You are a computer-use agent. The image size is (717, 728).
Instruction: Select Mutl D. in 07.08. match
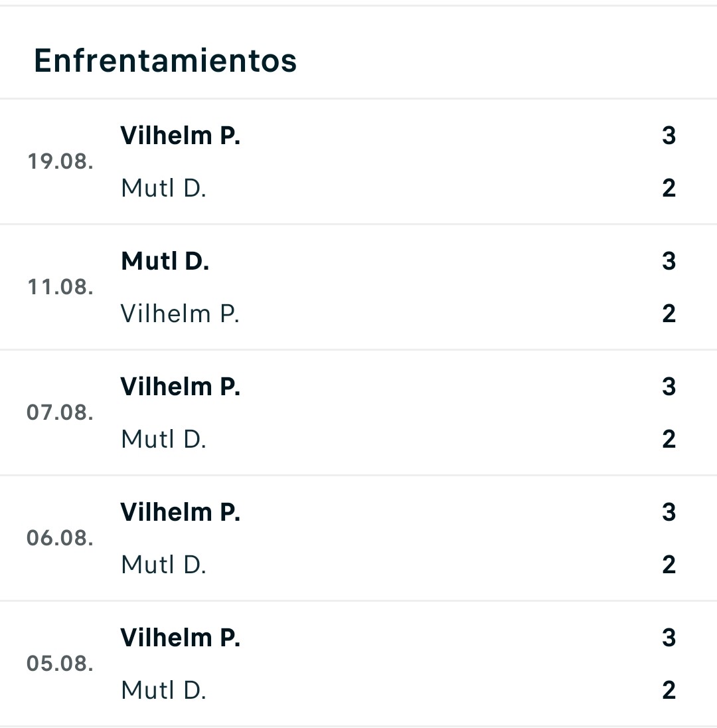(x=163, y=439)
